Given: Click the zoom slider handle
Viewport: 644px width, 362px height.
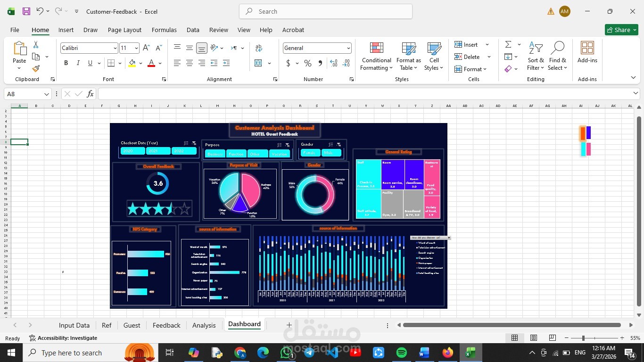Looking at the screenshot, I should [583, 338].
